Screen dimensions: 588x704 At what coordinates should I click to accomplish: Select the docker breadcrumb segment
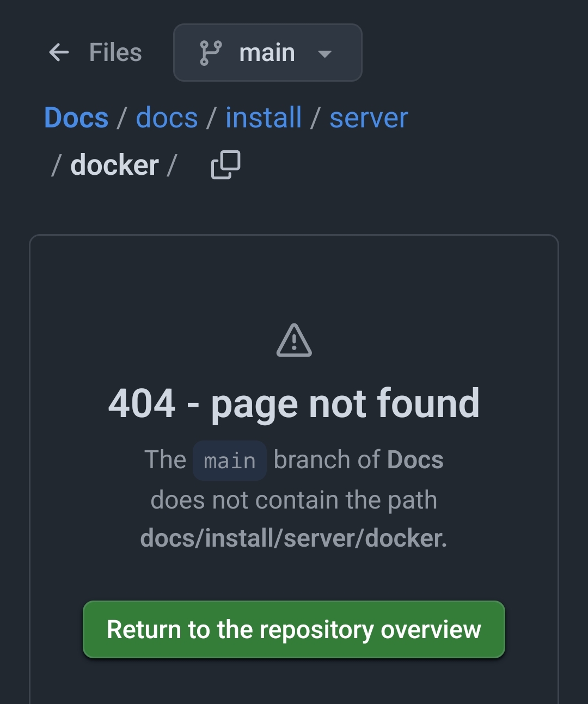point(114,165)
